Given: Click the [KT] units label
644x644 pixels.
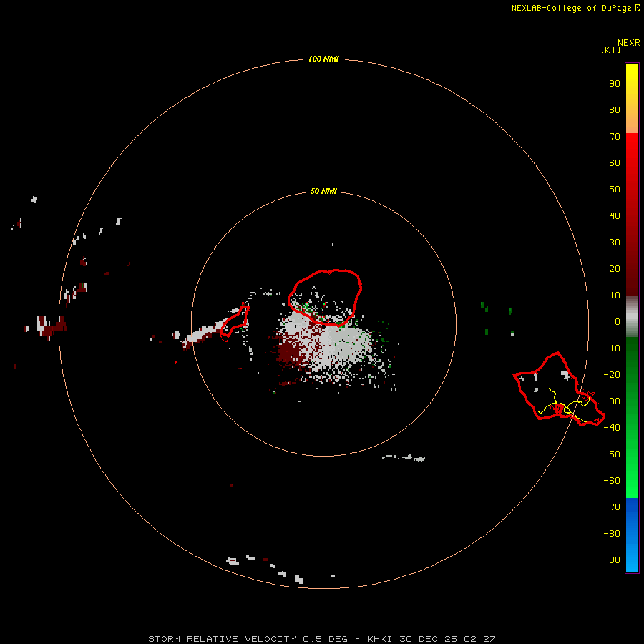Looking at the screenshot, I should (x=610, y=49).
